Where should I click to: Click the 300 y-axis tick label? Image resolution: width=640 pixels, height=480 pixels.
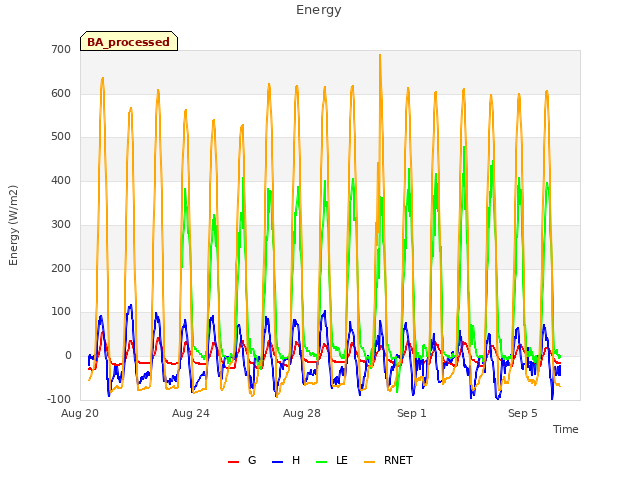[61, 224]
